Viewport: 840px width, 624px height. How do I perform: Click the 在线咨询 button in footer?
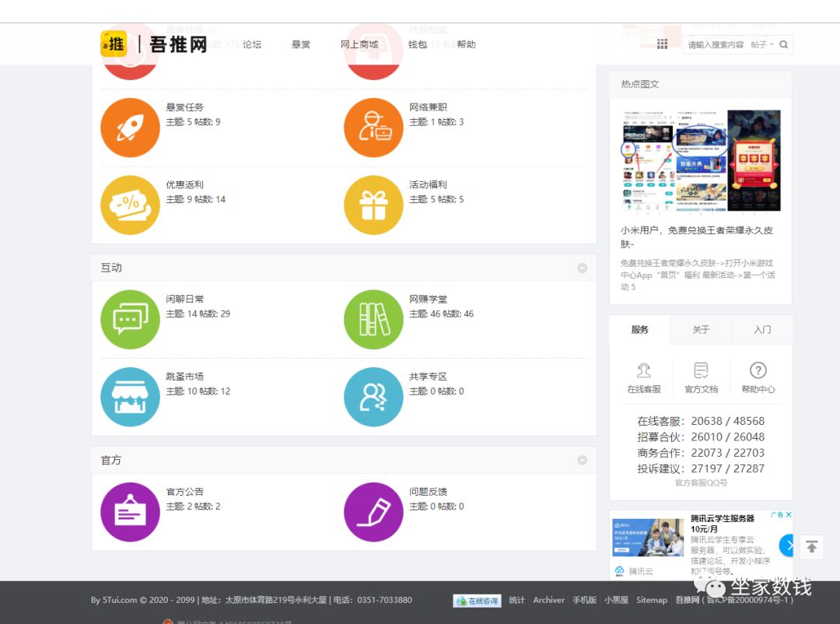coord(478,601)
